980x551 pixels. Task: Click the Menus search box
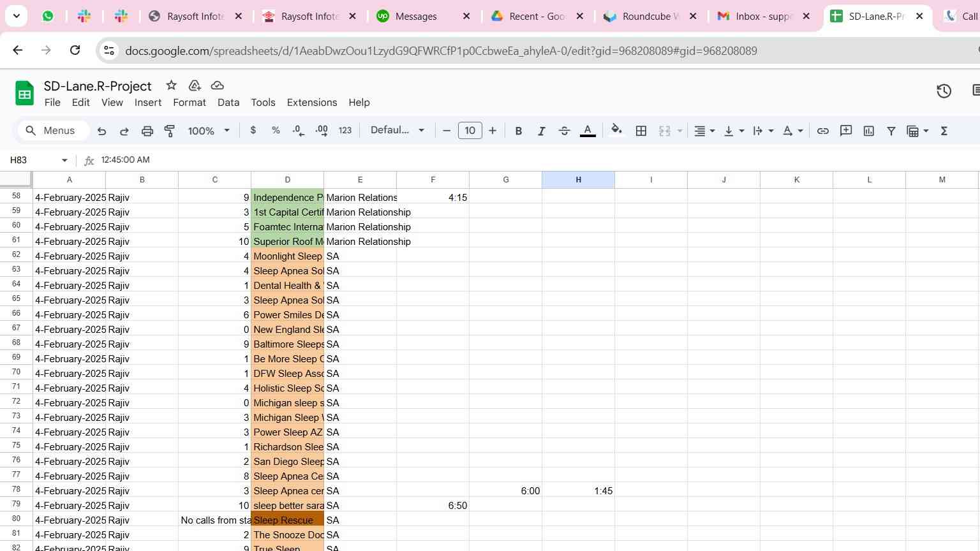(54, 131)
